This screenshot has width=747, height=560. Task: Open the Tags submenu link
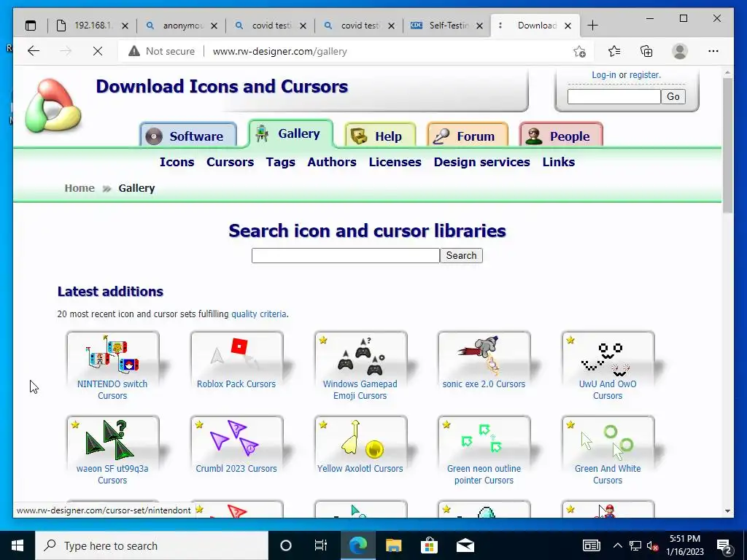pyautogui.click(x=281, y=163)
